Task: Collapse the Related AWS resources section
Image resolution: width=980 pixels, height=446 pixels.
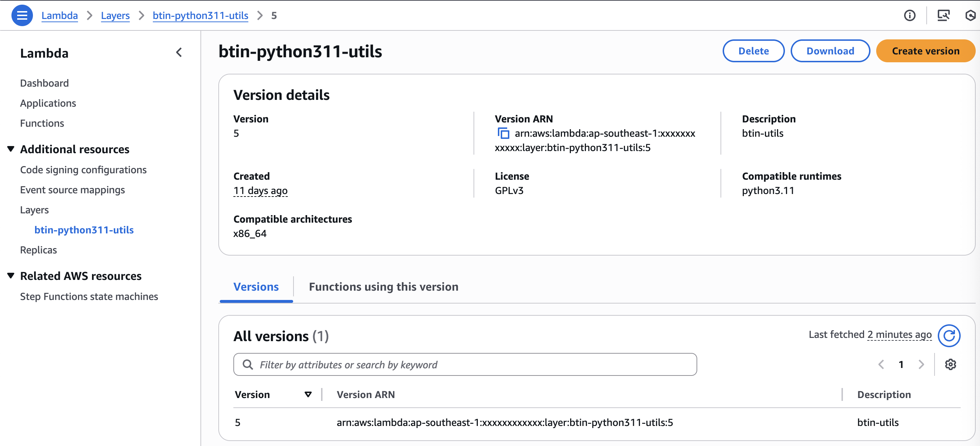Action: tap(11, 276)
